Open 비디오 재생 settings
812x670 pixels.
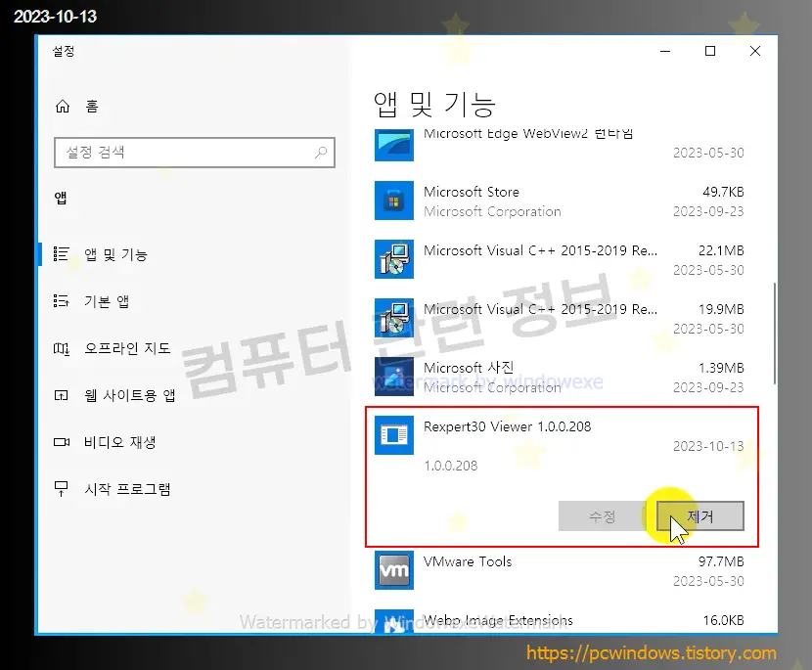pos(119,443)
